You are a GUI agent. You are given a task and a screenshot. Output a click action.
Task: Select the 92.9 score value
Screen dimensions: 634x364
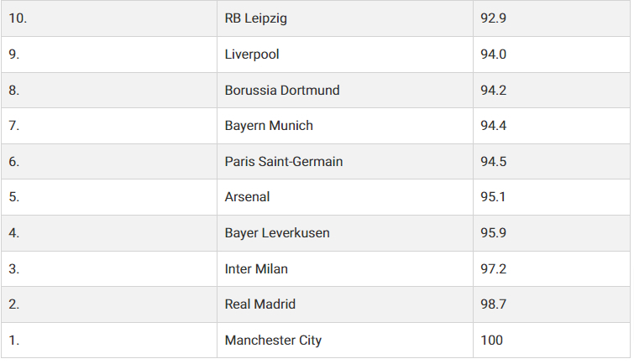(493, 18)
